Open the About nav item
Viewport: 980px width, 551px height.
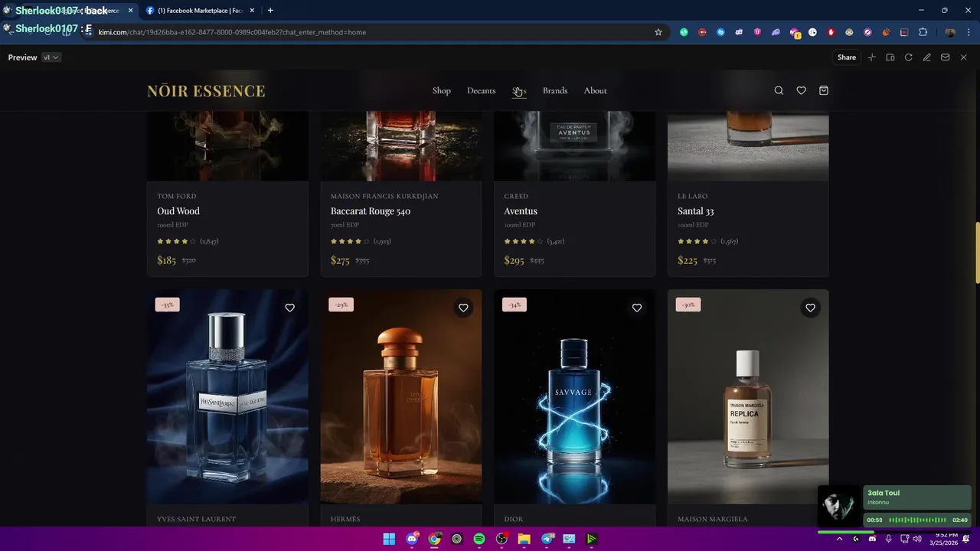[x=595, y=90]
